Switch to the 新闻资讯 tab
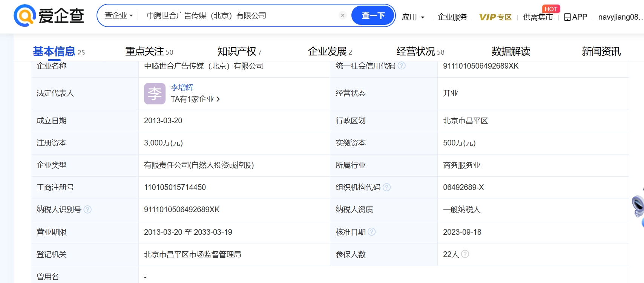This screenshot has width=644, height=283. click(601, 51)
